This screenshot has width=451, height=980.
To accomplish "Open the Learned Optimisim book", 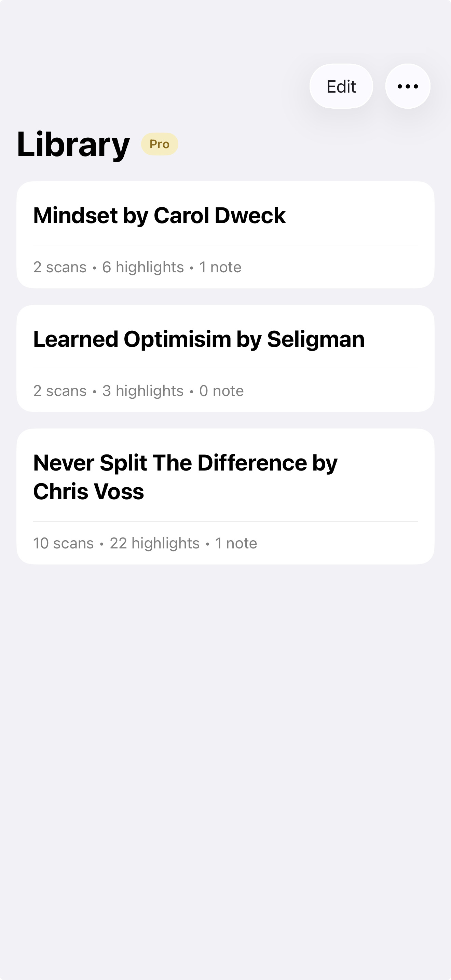I will point(132,339).
